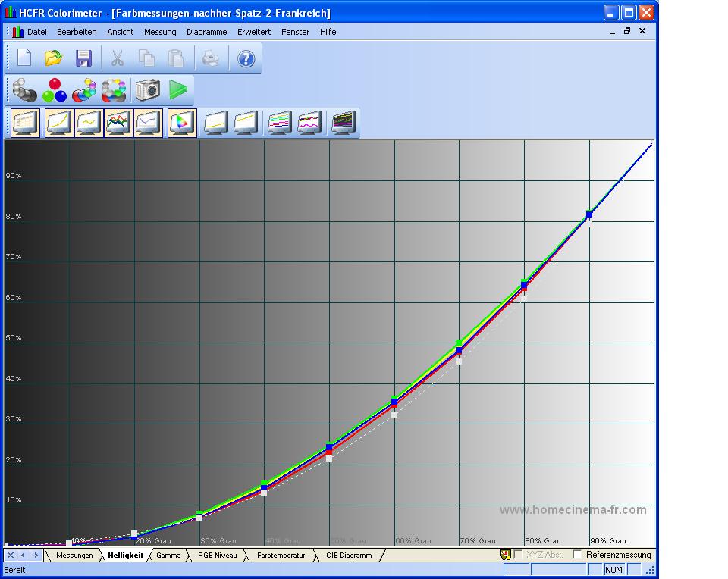Viewport: 728px width, 579px height.
Task: Toggle the color temperature view icon
Action: pos(148,123)
